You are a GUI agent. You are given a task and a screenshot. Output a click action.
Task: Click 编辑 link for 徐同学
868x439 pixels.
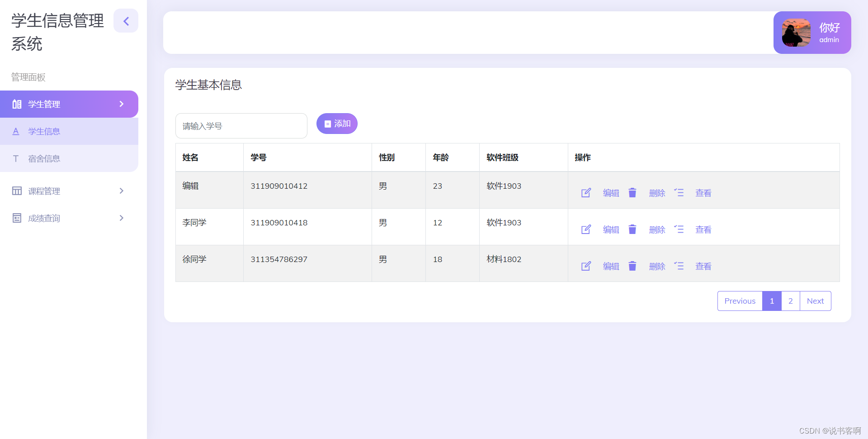611,267
